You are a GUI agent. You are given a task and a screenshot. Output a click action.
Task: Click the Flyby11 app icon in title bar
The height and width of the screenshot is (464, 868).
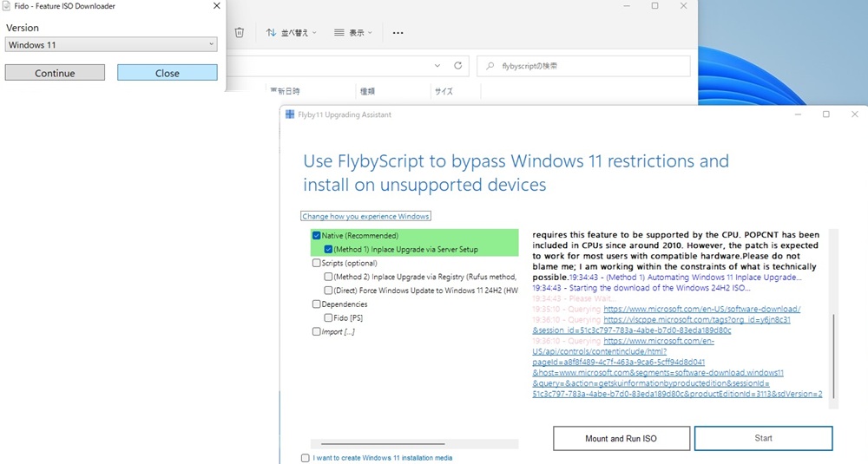[289, 114]
